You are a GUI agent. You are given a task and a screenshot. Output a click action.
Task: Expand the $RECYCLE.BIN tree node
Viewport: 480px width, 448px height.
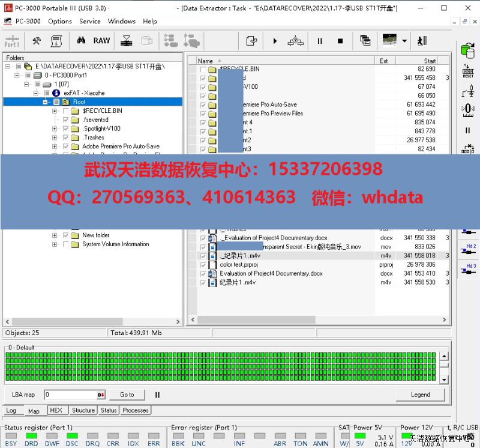[x=55, y=111]
